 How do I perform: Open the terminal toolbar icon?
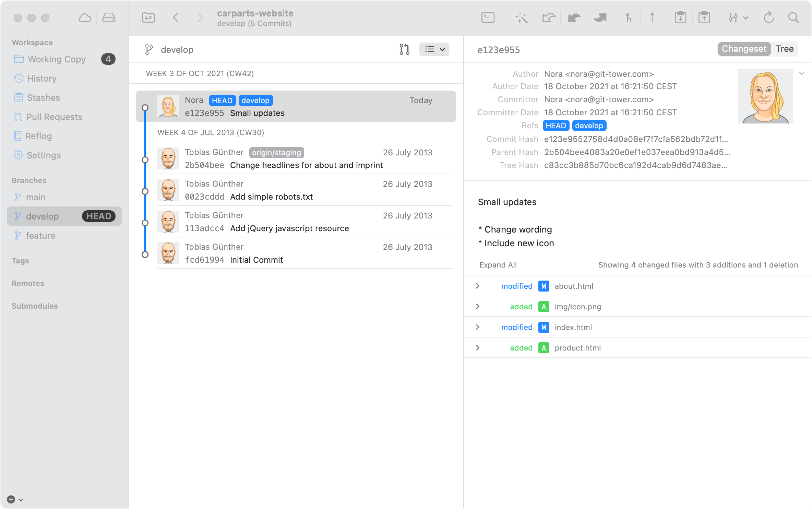point(488,17)
